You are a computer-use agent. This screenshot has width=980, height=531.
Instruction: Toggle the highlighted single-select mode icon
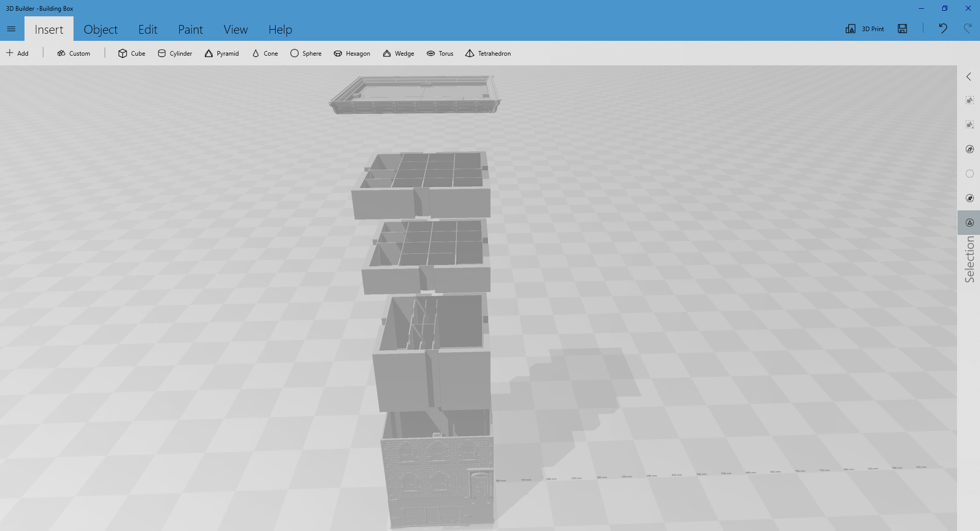point(969,223)
